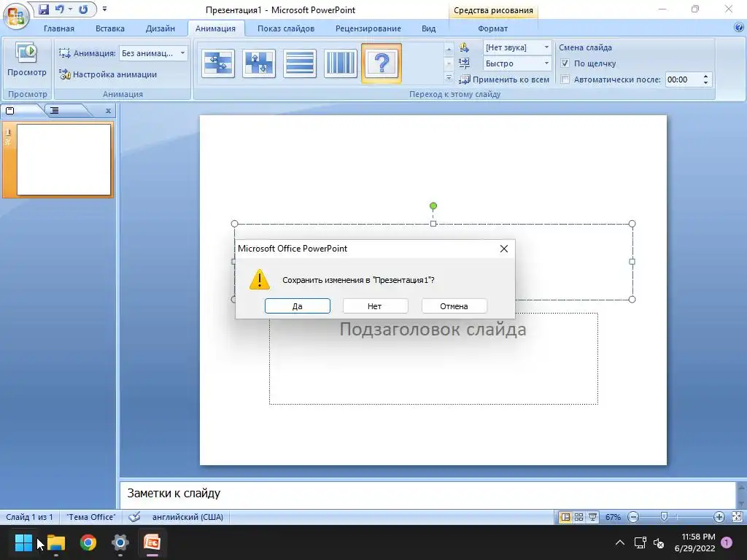Close the slides/outline side pane
This screenshot has height=560, width=747.
click(x=108, y=111)
